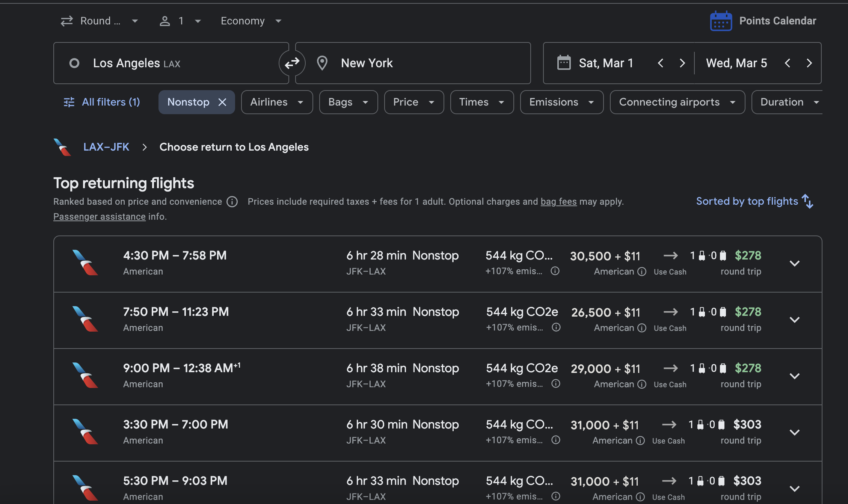Select the $278 price on 4:30 PM flight
848x504 pixels.
pyautogui.click(x=748, y=255)
